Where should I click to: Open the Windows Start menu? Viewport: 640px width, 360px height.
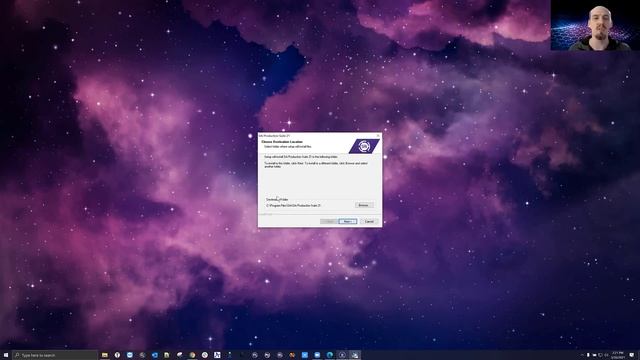[x=6, y=355]
